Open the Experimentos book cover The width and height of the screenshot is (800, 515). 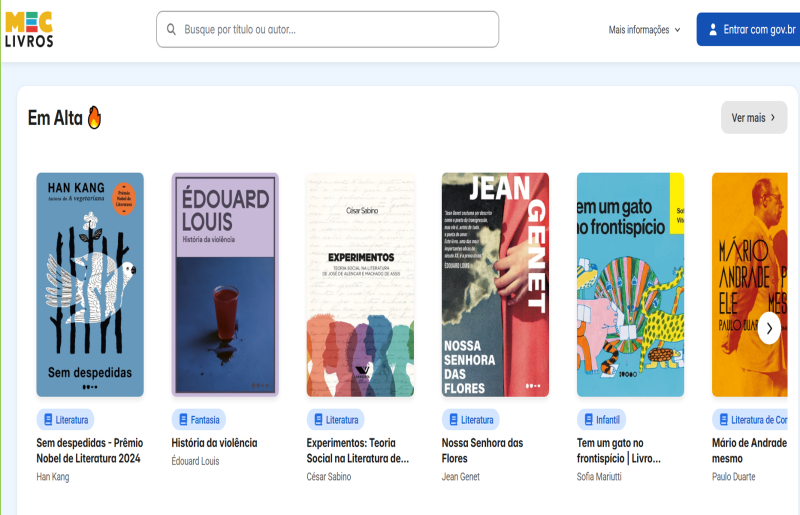click(x=360, y=285)
